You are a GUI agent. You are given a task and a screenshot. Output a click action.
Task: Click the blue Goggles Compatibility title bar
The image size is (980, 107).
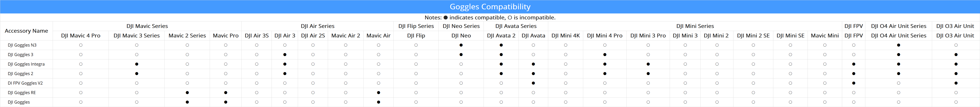490,6
